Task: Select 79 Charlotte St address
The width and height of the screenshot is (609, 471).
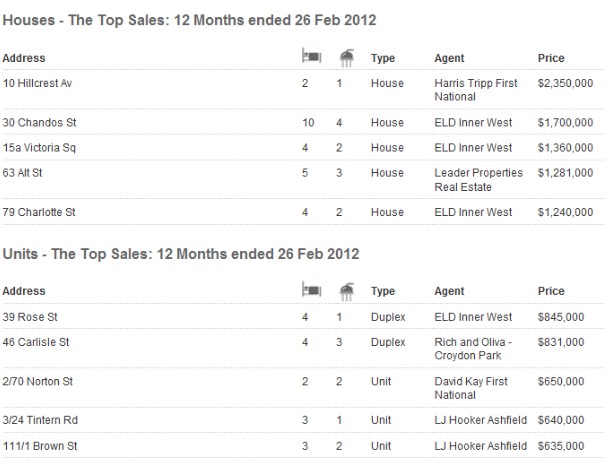Action: (39, 212)
